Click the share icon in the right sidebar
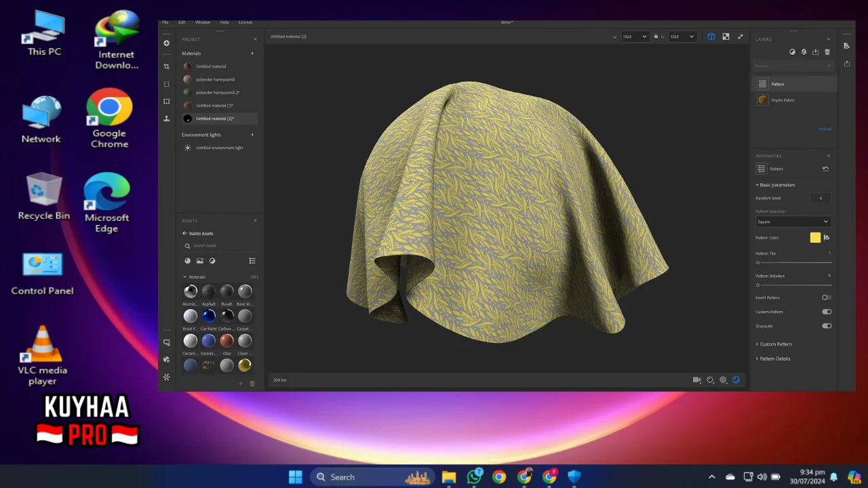 pos(847,64)
